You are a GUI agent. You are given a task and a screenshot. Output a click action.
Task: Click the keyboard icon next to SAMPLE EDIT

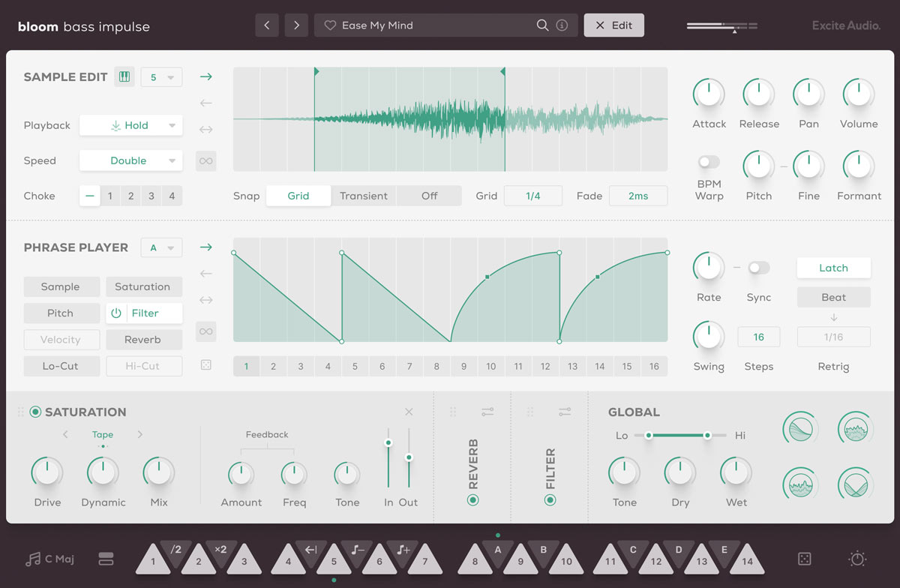point(124,76)
